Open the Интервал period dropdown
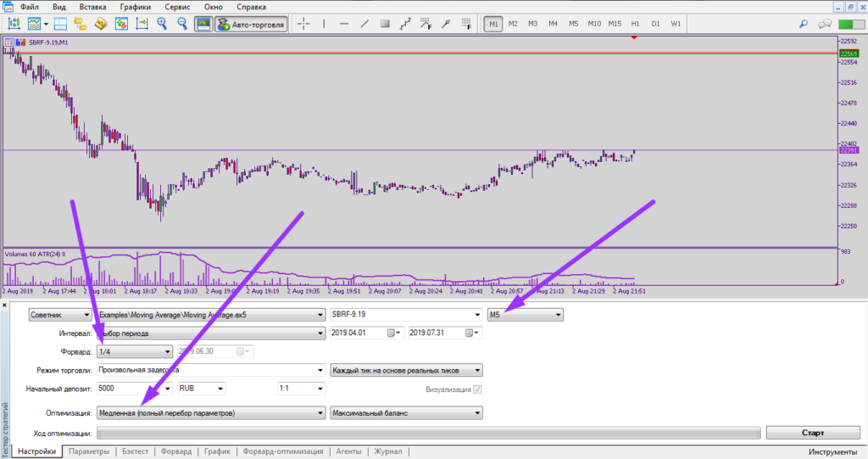868x459 pixels. tap(211, 333)
